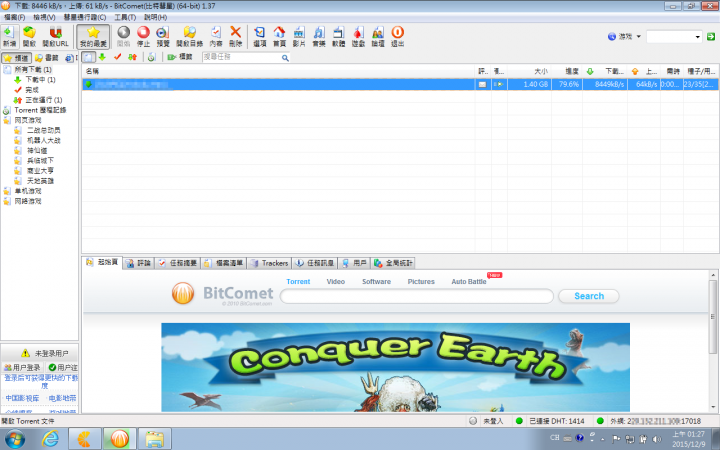Image resolution: width=720 pixels, height=450 pixels.
Task: Click the grey 開始 (Start) icon
Action: (124, 36)
